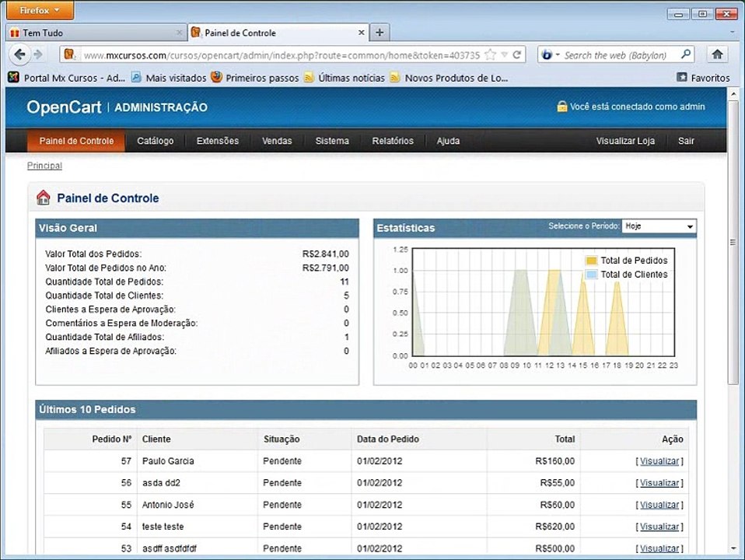Click the Situação column header

[282, 439]
